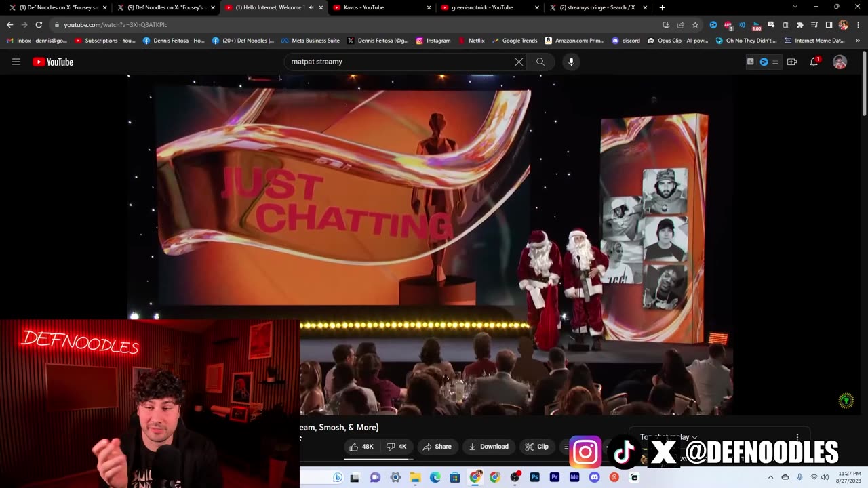Open Google Trends bookmark
The image size is (868, 488).
(514, 41)
